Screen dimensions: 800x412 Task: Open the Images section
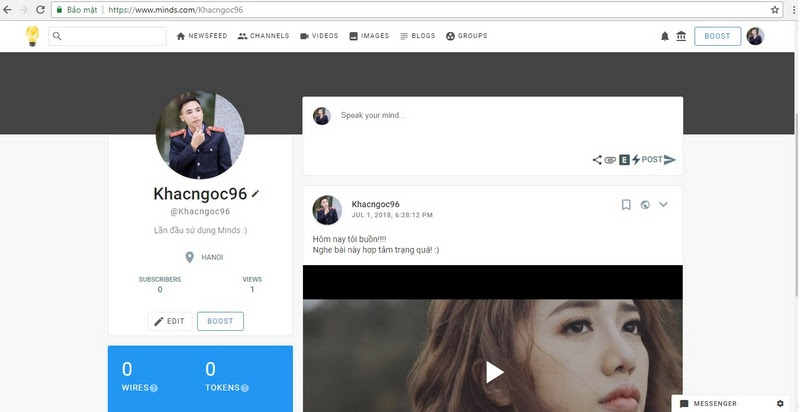point(369,36)
